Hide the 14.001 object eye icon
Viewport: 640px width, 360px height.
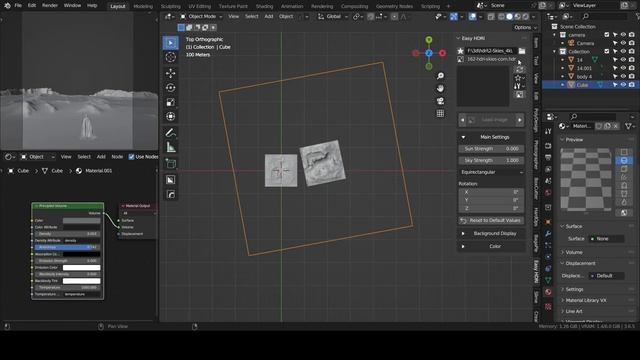[623, 68]
